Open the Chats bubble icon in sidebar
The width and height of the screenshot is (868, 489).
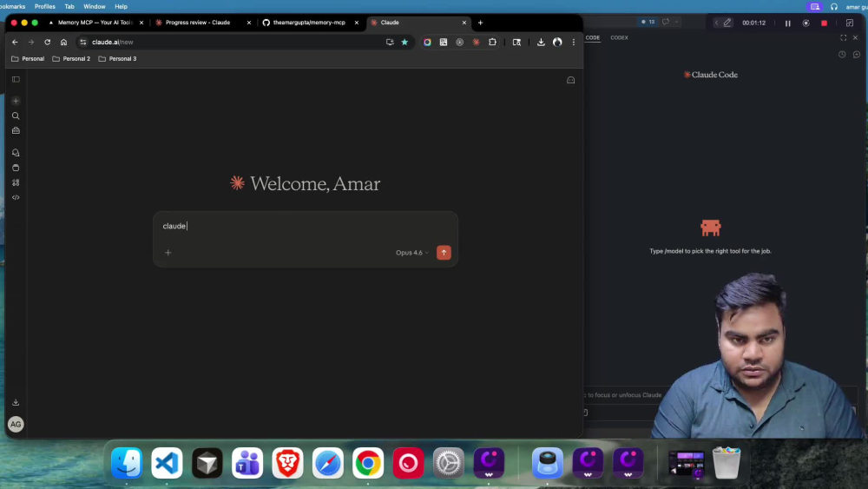(x=16, y=152)
